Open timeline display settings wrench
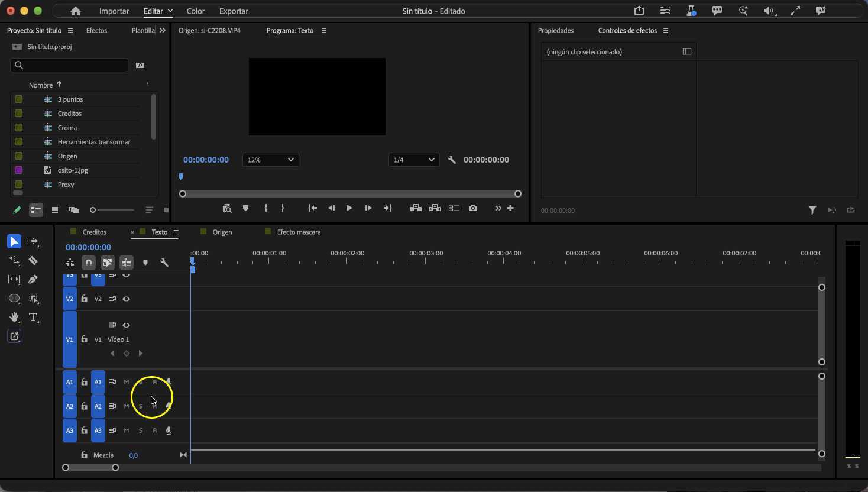 click(164, 263)
